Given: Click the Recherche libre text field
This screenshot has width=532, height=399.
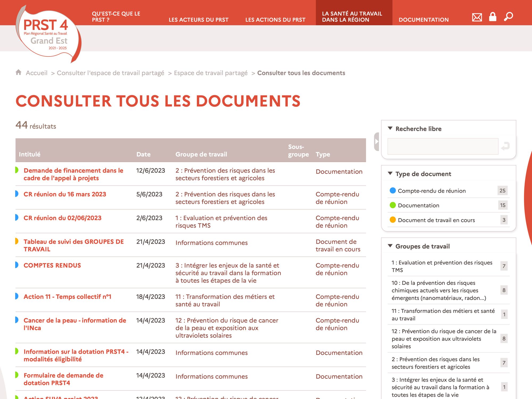Looking at the screenshot, I should click(x=443, y=146).
